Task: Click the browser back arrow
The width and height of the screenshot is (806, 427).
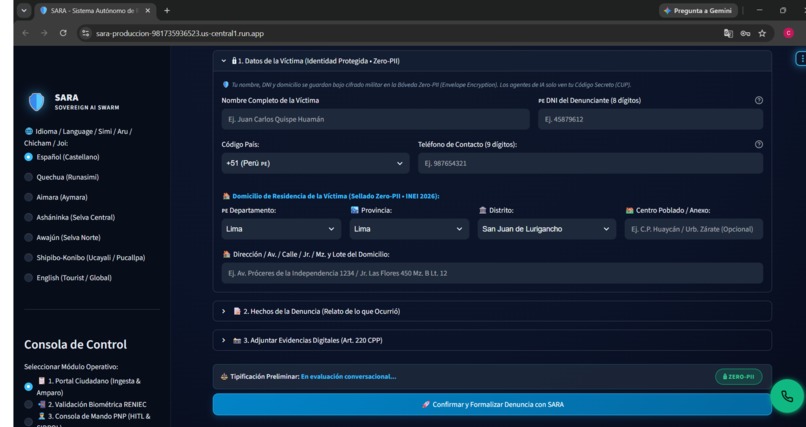Action: 26,33
